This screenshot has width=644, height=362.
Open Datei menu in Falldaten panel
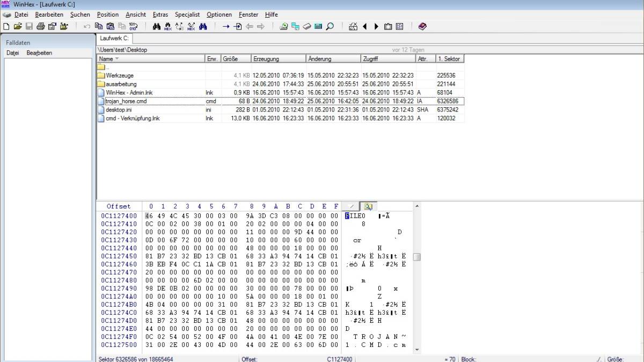12,53
